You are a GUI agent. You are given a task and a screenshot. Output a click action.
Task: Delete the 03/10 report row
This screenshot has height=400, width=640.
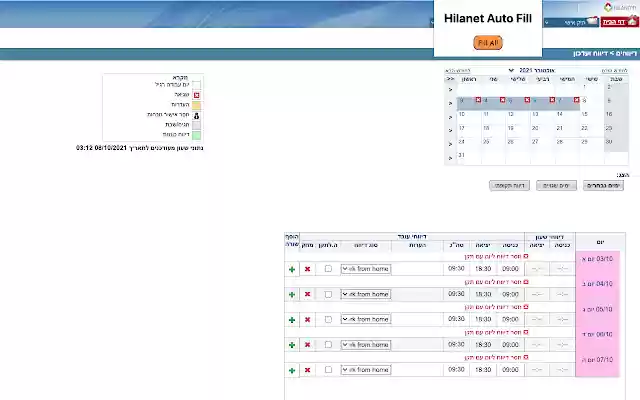(x=307, y=269)
